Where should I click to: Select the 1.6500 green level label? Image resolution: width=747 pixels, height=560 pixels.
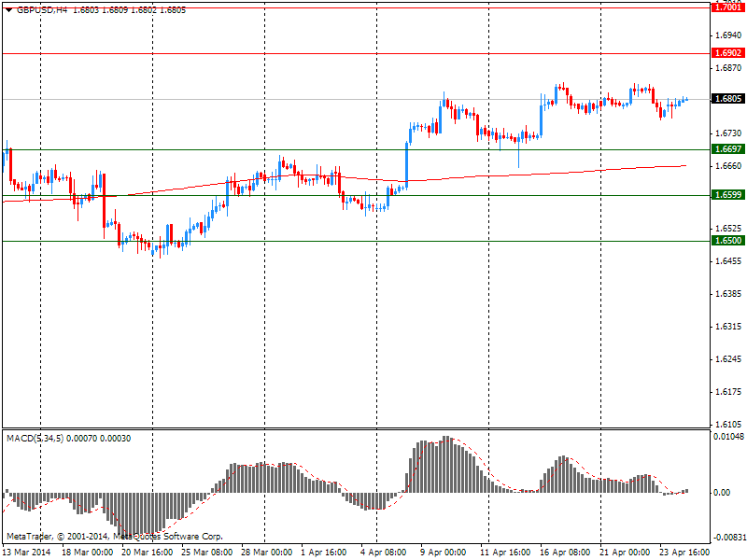point(728,241)
